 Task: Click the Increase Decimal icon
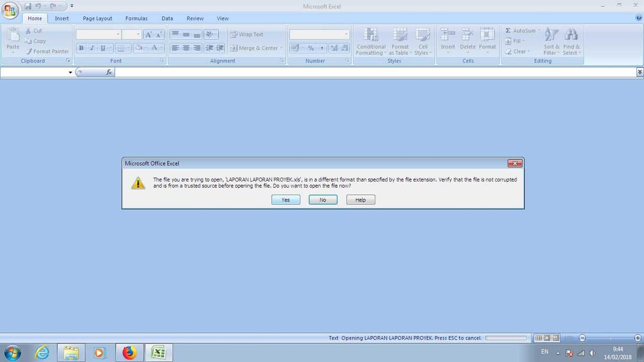[334, 48]
